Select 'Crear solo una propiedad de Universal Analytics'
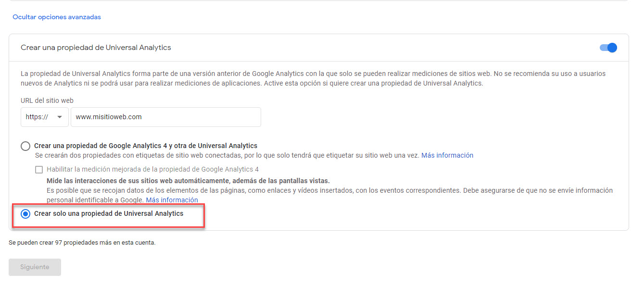This screenshot has height=286, width=644. (25, 214)
